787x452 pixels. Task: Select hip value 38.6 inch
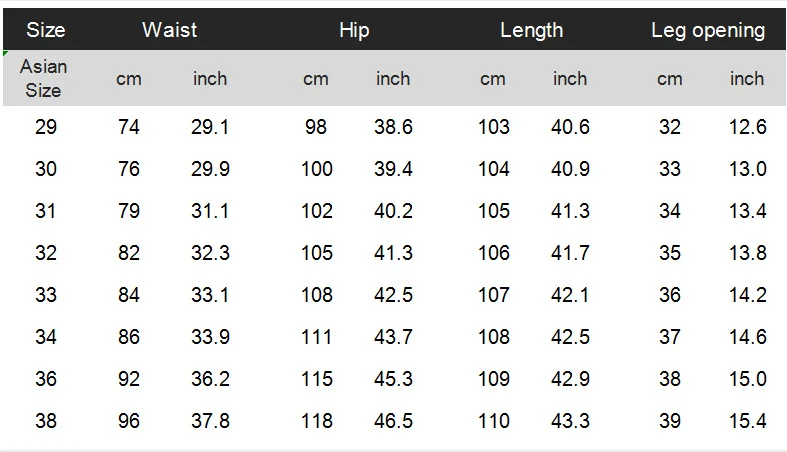(393, 127)
